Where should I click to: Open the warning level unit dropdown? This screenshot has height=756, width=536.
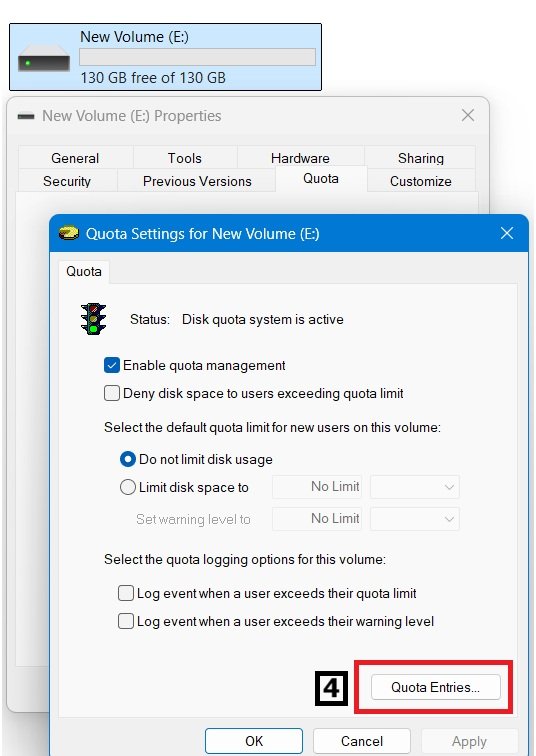[415, 519]
